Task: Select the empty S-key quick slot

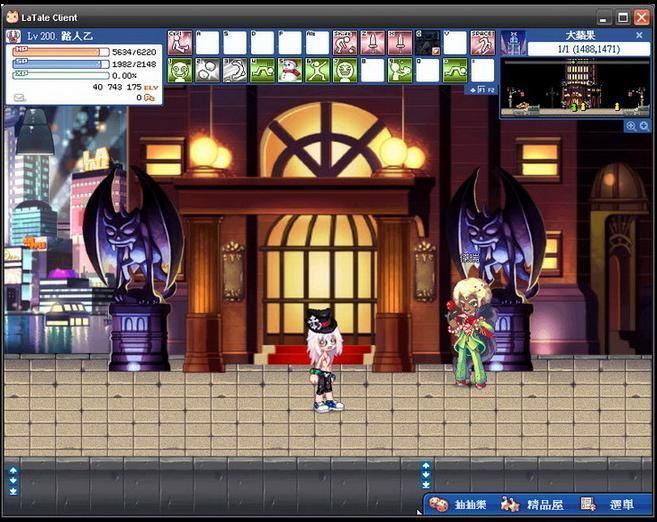Action: tap(235, 43)
